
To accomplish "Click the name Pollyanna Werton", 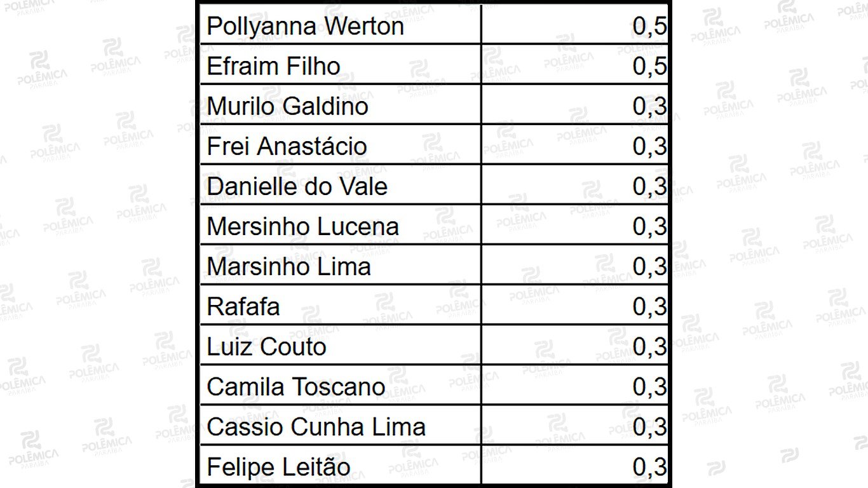I will click(306, 27).
